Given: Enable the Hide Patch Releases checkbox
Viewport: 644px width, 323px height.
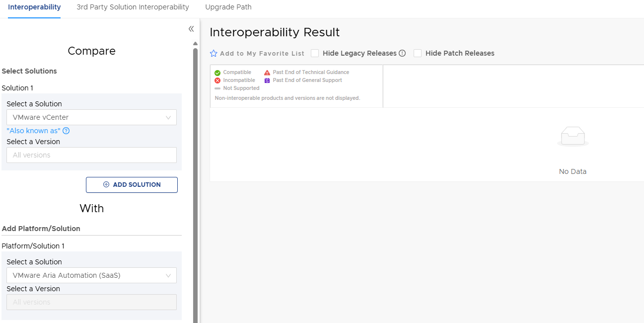Looking at the screenshot, I should tap(418, 53).
